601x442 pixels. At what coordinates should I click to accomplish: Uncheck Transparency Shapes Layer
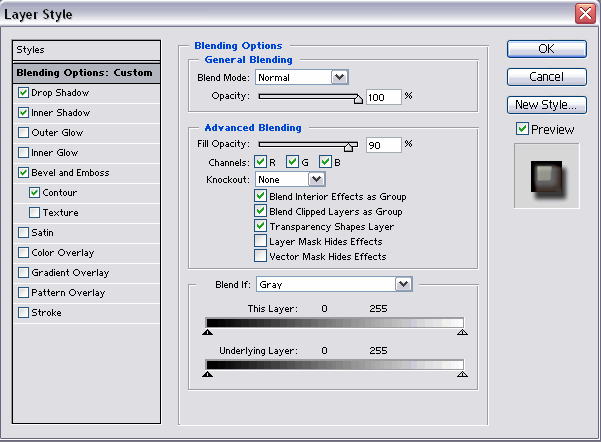coord(260,226)
